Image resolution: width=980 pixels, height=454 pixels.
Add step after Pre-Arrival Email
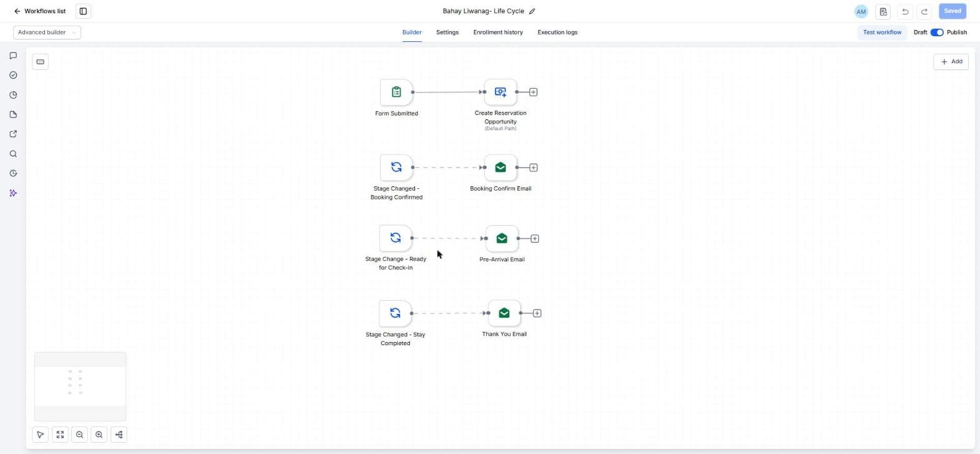click(534, 238)
